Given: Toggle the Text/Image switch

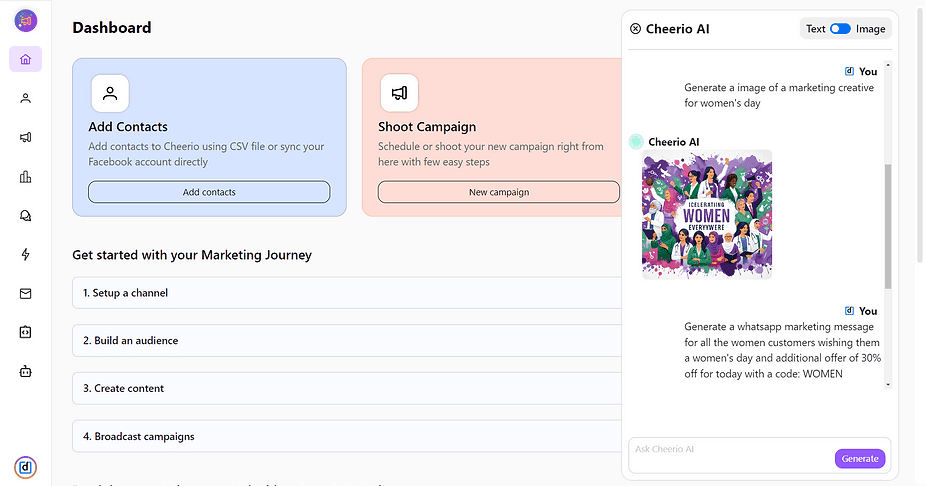Looking at the screenshot, I should [x=840, y=29].
